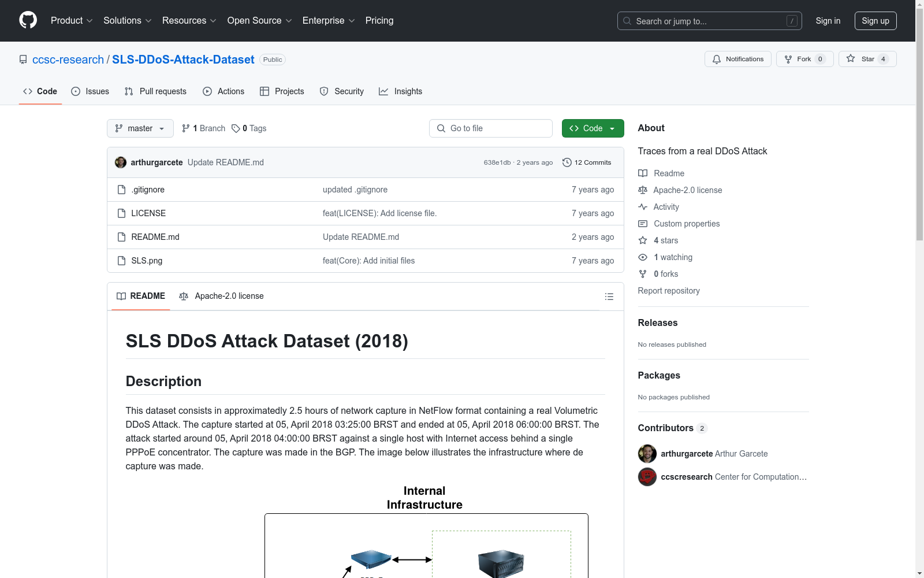Open the Product menu
924x578 pixels.
[72, 21]
